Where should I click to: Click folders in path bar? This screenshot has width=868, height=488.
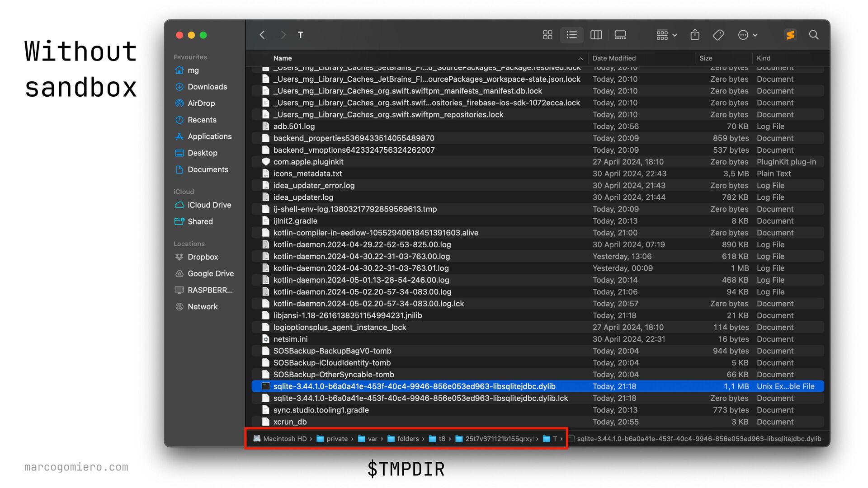click(x=403, y=439)
